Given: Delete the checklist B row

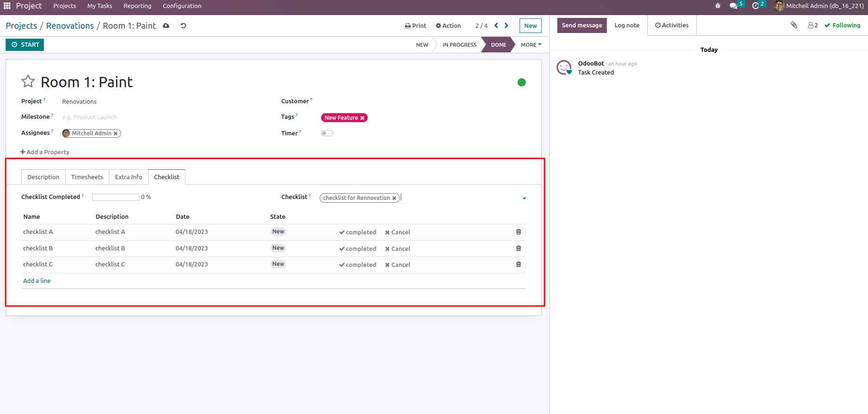Looking at the screenshot, I should click(x=519, y=248).
